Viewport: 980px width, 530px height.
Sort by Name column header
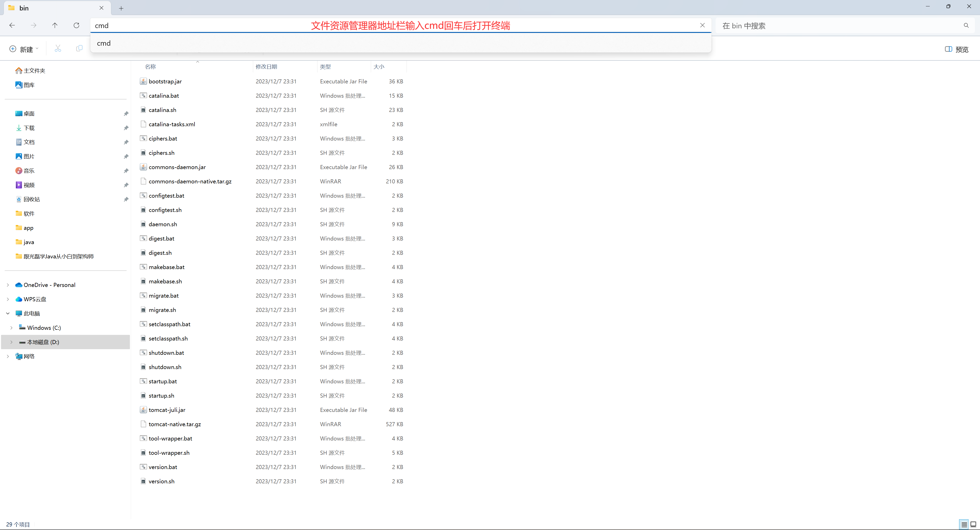(151, 67)
